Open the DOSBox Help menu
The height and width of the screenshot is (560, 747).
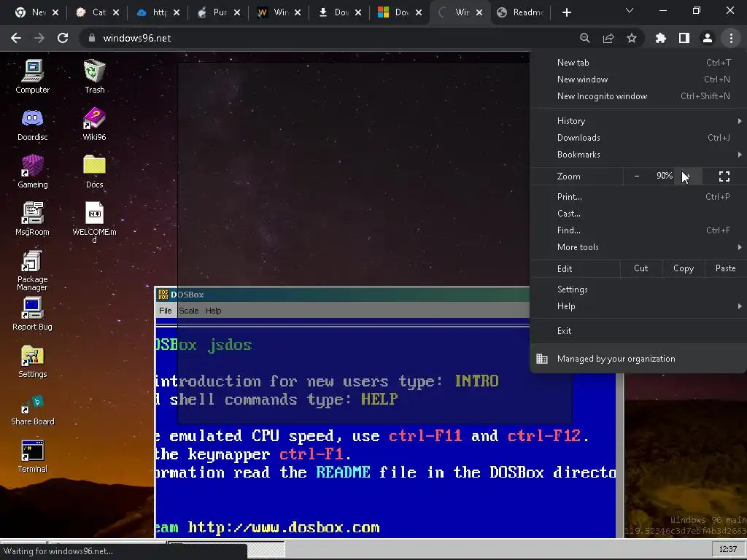pyautogui.click(x=214, y=311)
